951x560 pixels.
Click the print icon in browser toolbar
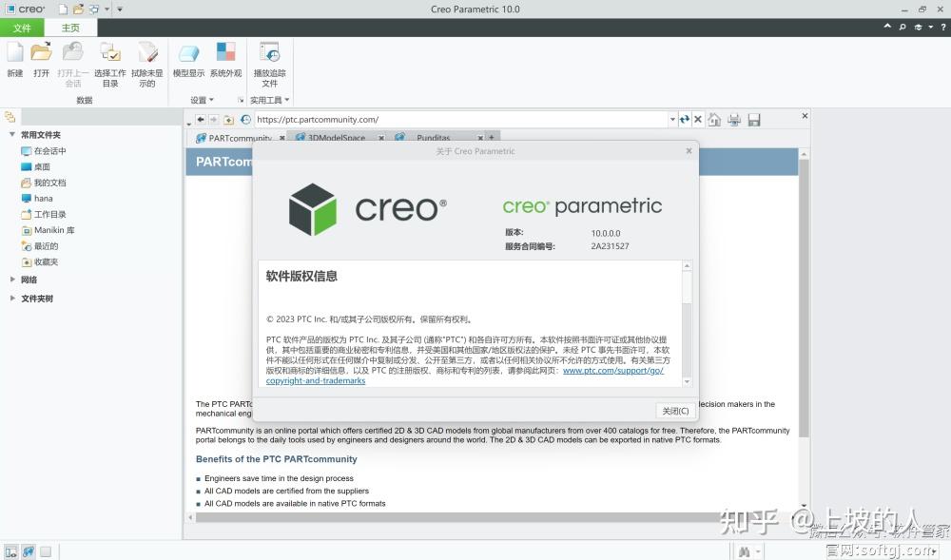click(734, 120)
